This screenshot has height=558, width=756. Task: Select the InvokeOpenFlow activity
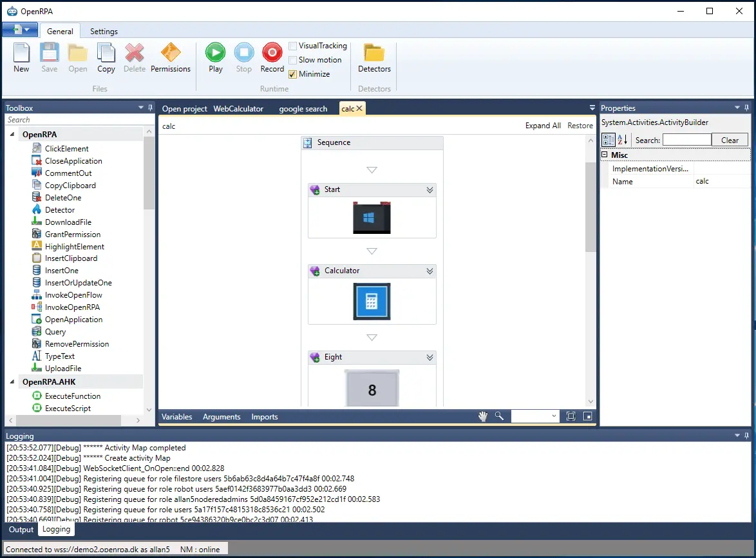pos(73,295)
